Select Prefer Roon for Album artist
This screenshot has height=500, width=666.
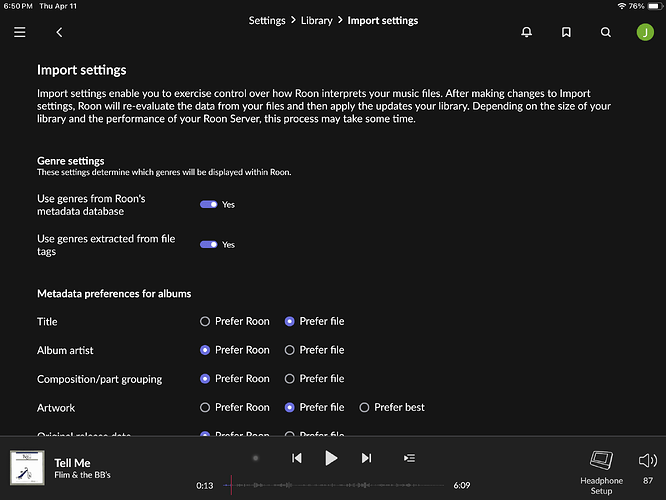234,350
